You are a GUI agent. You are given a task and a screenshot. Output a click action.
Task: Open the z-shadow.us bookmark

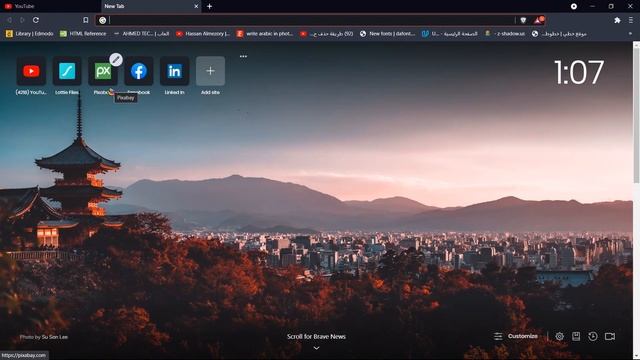point(506,34)
